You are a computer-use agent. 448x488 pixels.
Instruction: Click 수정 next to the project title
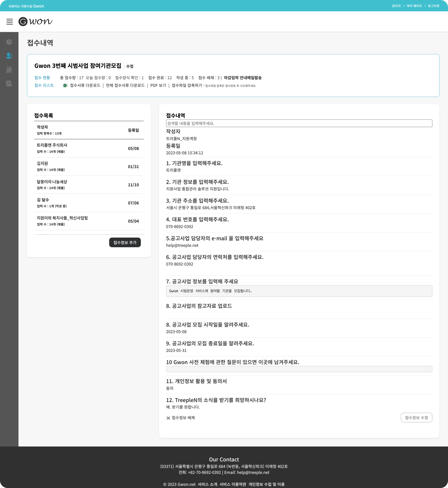[130, 66]
